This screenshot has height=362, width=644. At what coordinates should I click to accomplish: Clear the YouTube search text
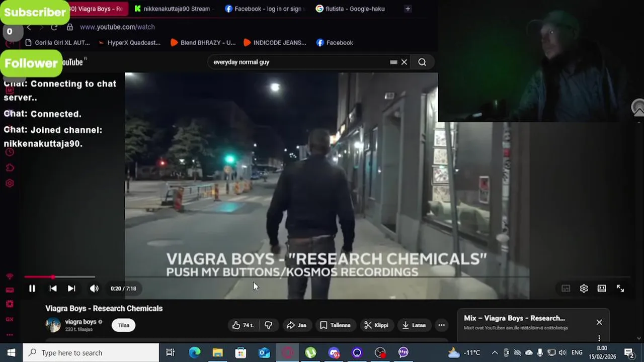(404, 62)
